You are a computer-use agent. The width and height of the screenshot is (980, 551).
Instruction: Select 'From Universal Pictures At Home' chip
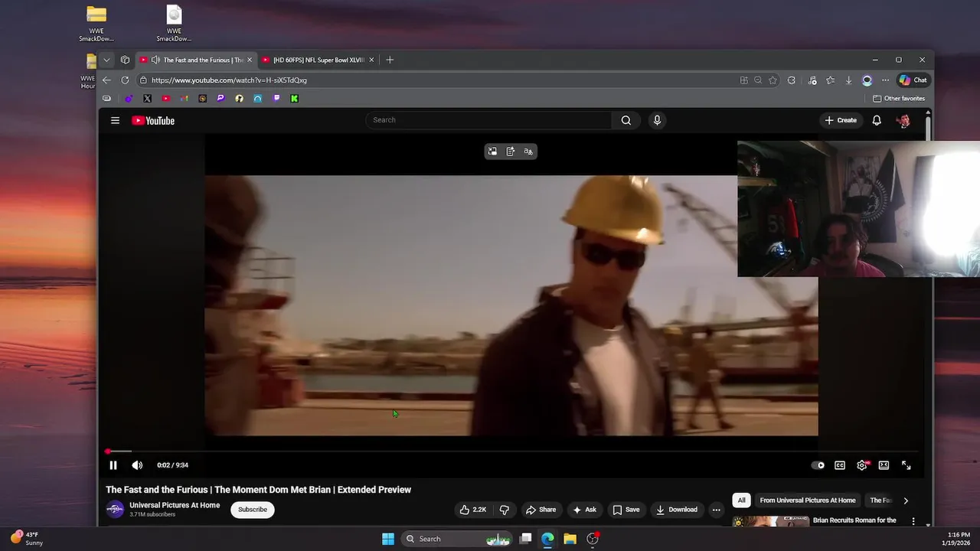[808, 500]
